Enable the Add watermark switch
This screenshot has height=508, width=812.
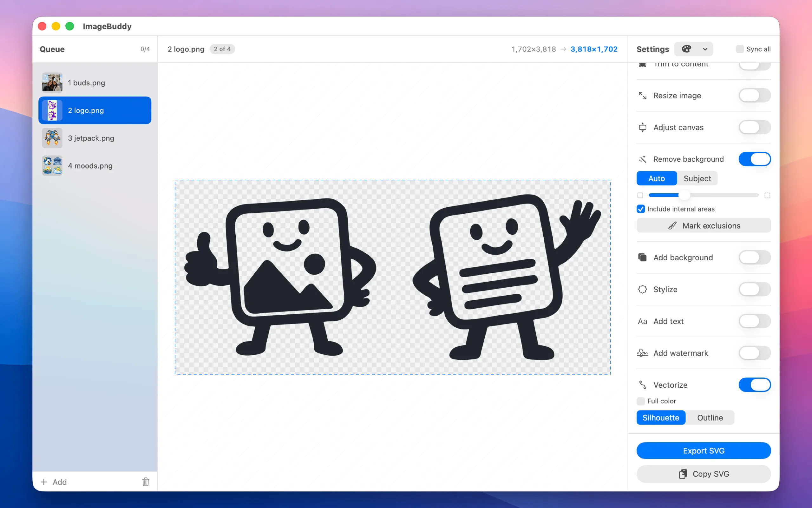point(754,353)
